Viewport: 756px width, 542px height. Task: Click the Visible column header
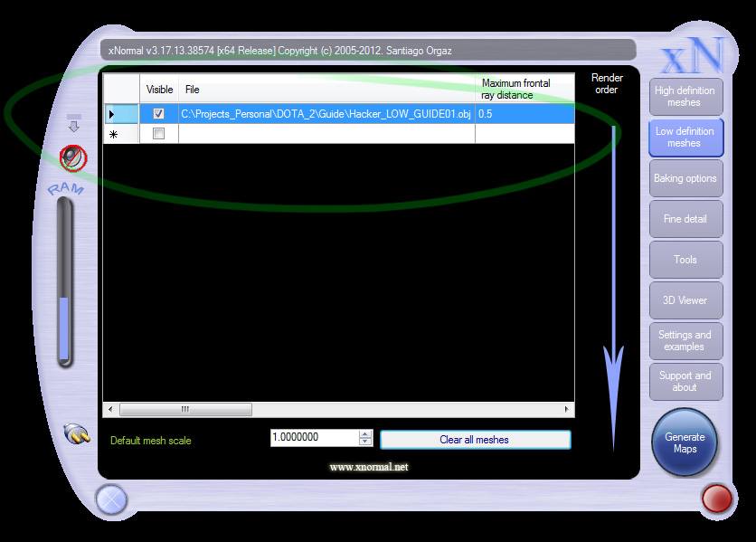click(x=159, y=90)
